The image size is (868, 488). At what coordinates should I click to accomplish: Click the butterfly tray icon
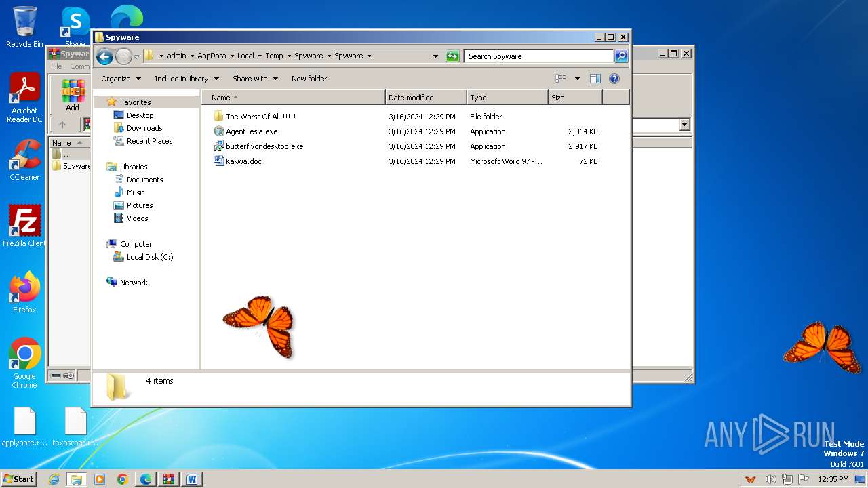(750, 479)
